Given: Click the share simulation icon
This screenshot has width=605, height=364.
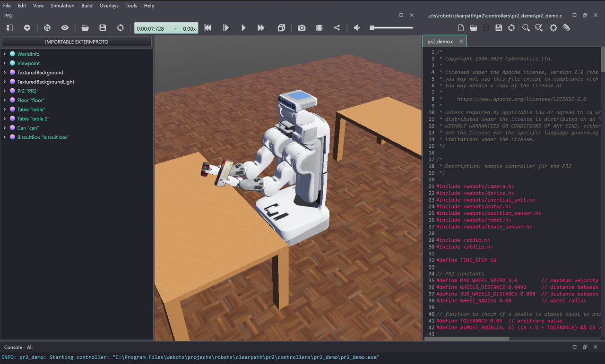Looking at the screenshot, I should [337, 28].
